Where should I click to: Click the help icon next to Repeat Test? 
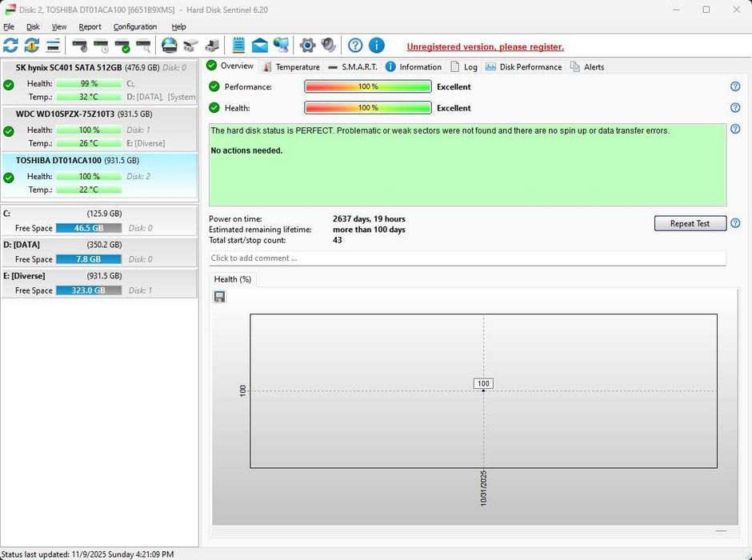[x=735, y=223]
